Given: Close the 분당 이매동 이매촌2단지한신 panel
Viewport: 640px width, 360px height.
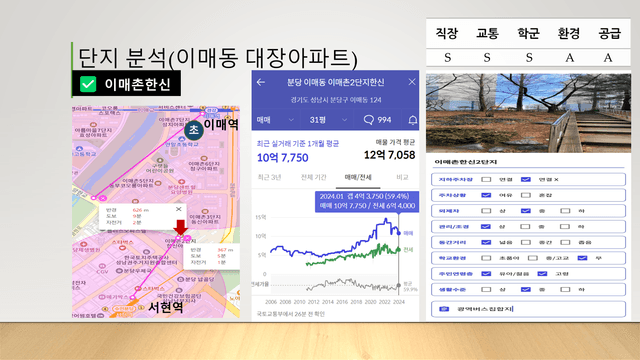Looking at the screenshot, I should click(x=412, y=82).
